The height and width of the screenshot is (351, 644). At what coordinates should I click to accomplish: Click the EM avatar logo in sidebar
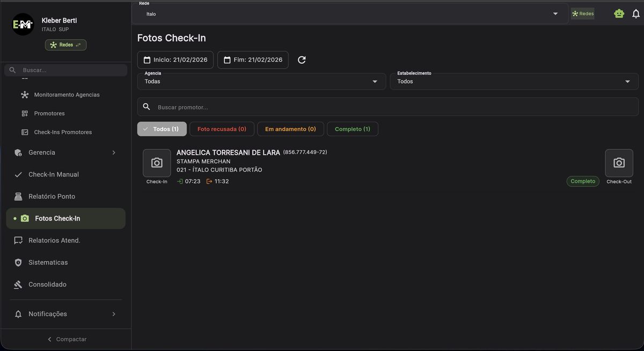point(23,25)
